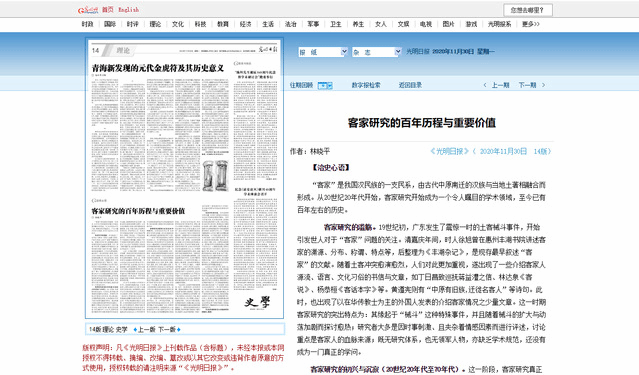This screenshot has height=375, width=639.
Task: Open the 时政 navigation item
Action: click(88, 24)
